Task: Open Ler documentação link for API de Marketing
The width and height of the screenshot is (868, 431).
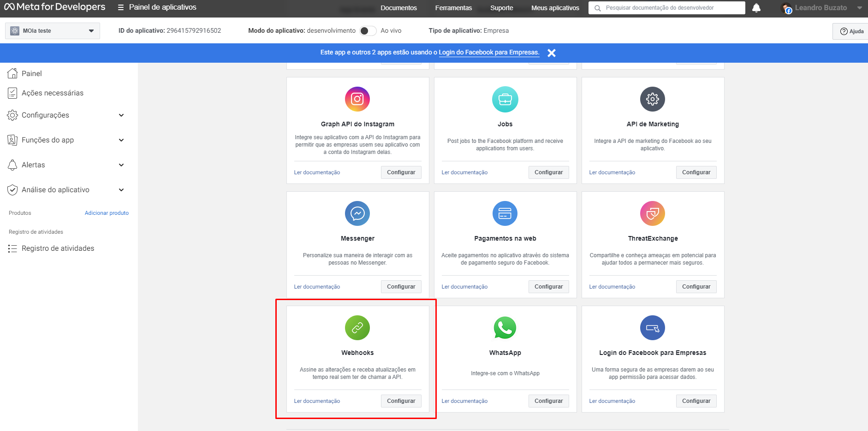Action: [x=612, y=172]
